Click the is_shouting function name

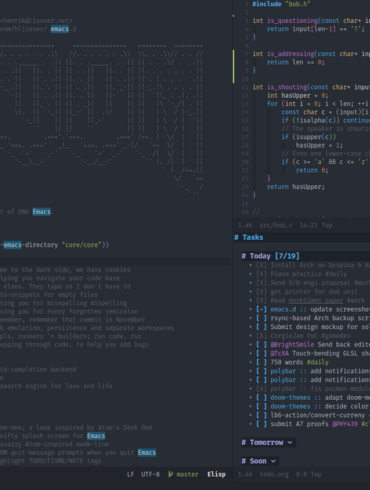tap(287, 87)
